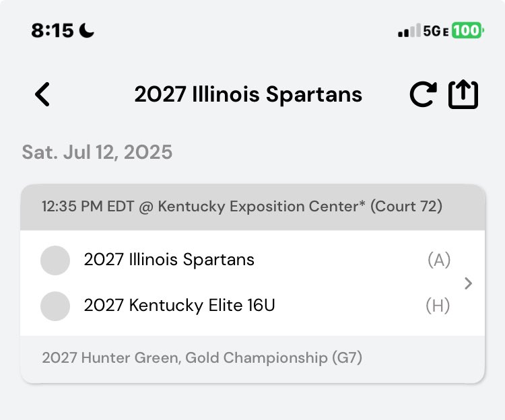Tap the 8:15 status bar clock
This screenshot has height=420, width=505.
tap(53, 30)
